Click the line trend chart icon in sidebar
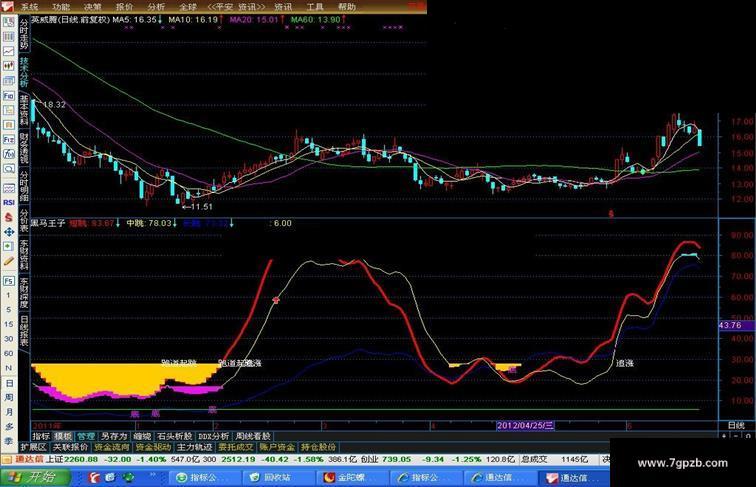The height and width of the screenshot is (487, 756). 9,51
